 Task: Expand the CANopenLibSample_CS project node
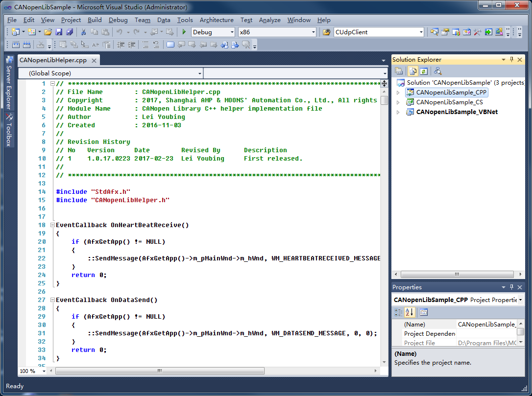(x=398, y=102)
